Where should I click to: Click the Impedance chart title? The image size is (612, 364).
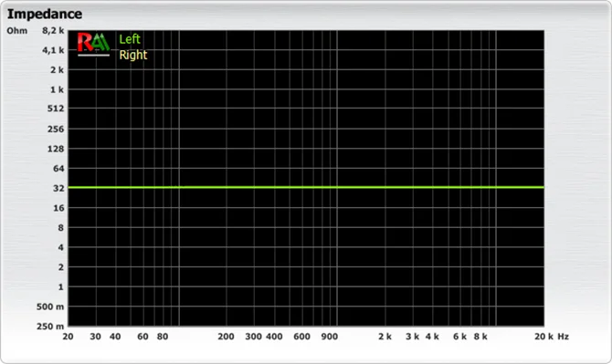[x=45, y=14]
